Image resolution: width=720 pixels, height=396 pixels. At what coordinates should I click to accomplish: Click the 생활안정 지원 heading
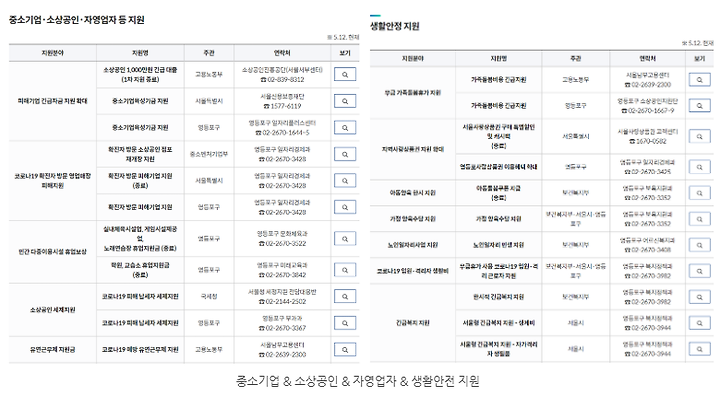pyautogui.click(x=395, y=26)
